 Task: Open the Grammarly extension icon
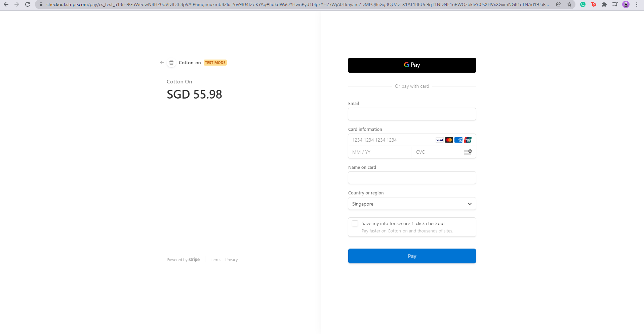583,4
